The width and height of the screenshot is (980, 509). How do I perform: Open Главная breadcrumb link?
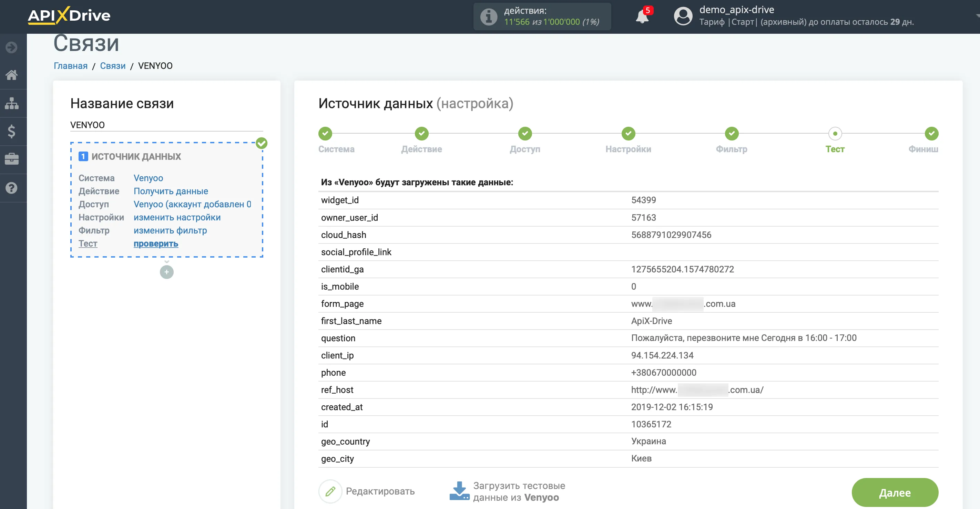[70, 66]
